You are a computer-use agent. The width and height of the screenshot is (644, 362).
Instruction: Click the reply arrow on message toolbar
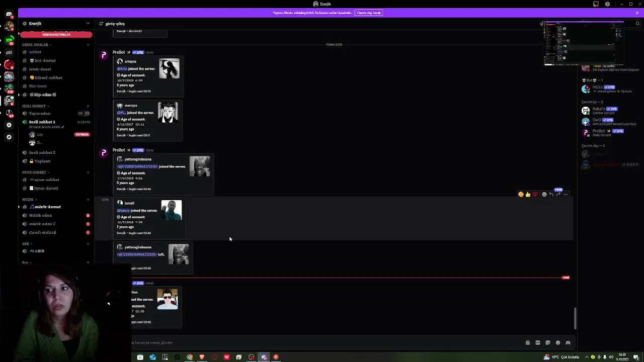tap(551, 194)
